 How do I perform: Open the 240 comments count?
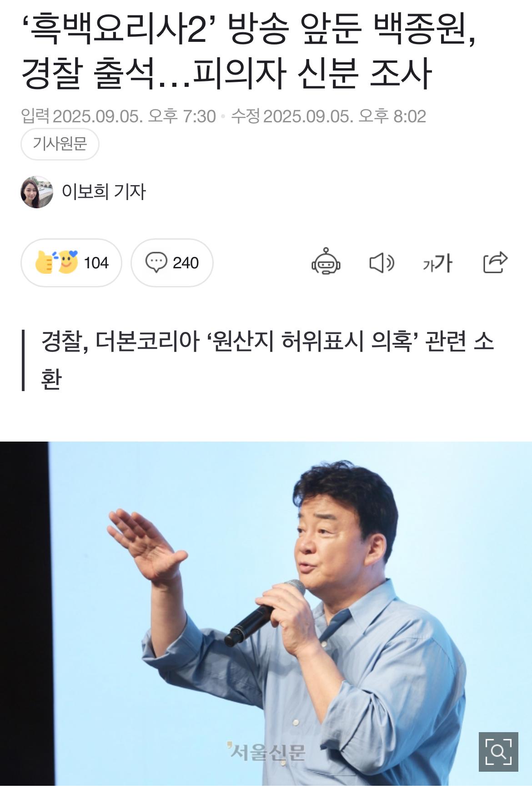(x=186, y=263)
